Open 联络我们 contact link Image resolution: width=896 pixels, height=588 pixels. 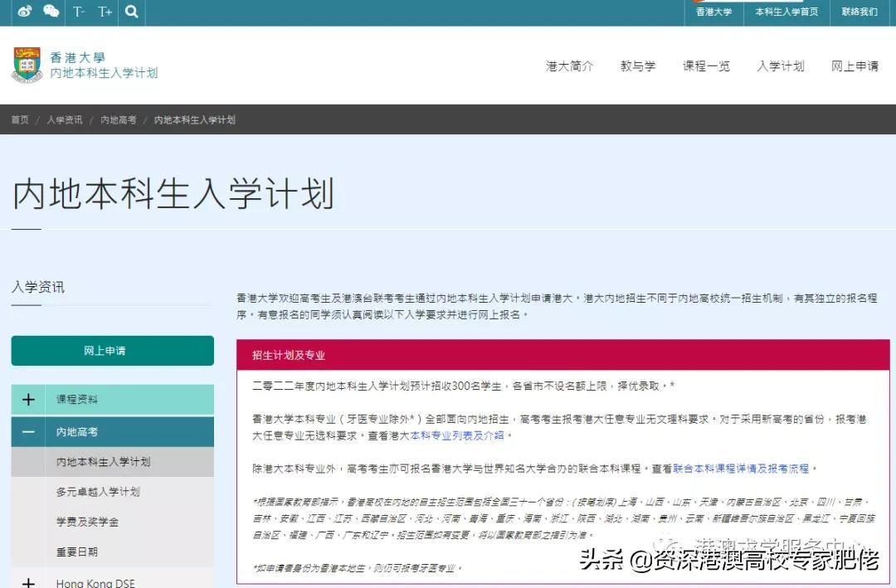(x=859, y=12)
